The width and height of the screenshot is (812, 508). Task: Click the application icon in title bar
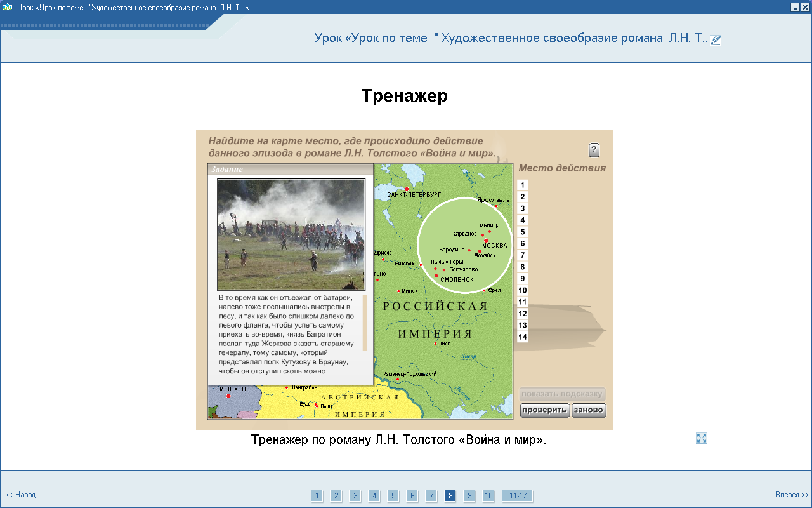click(x=8, y=7)
